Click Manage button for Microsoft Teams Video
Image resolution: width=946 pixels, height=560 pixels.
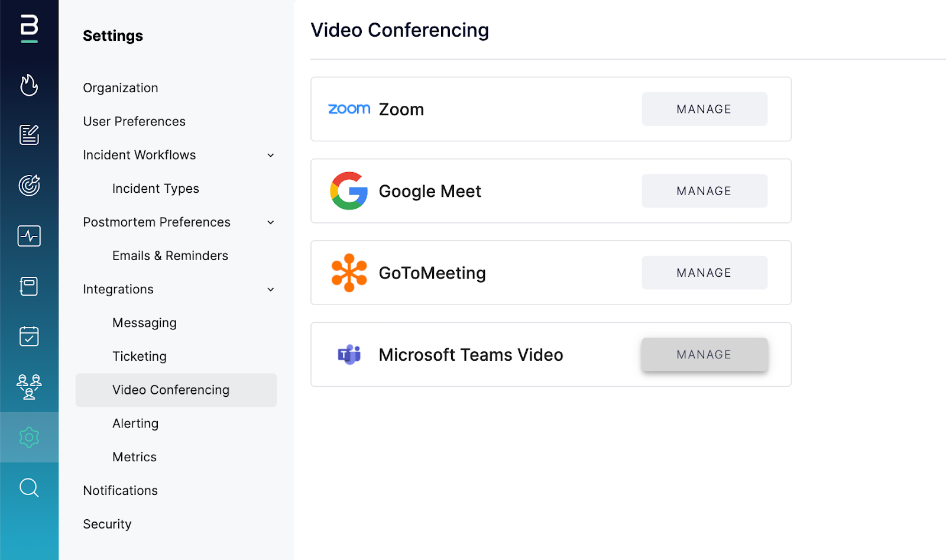click(x=704, y=354)
